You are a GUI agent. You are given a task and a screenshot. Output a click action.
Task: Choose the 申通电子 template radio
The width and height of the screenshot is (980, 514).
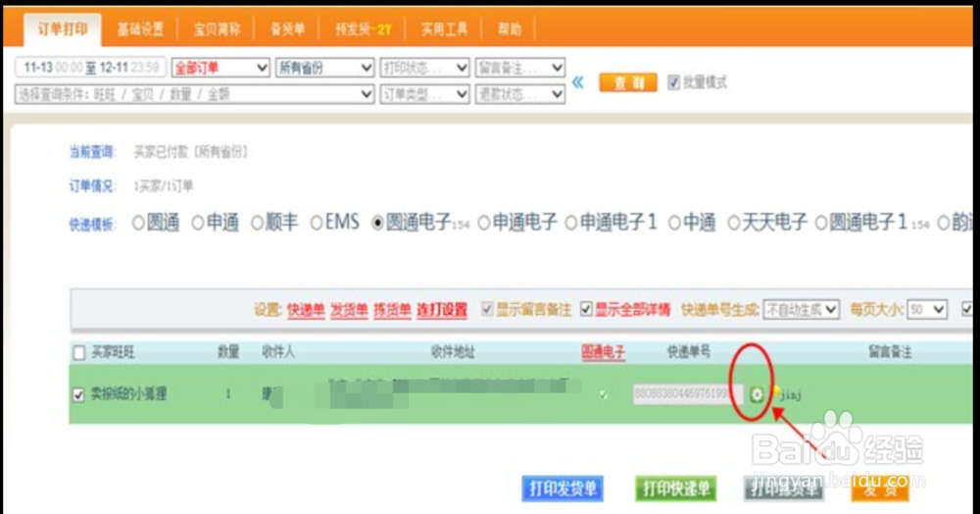coord(484,224)
